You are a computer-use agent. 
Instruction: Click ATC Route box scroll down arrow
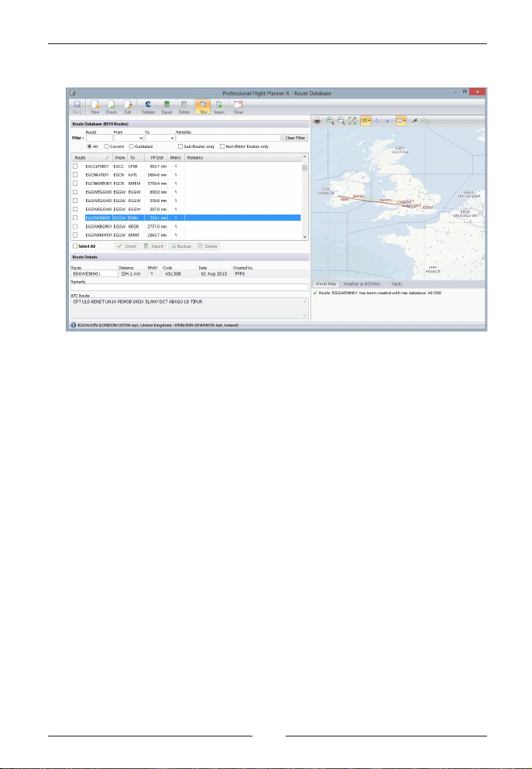pyautogui.click(x=305, y=316)
